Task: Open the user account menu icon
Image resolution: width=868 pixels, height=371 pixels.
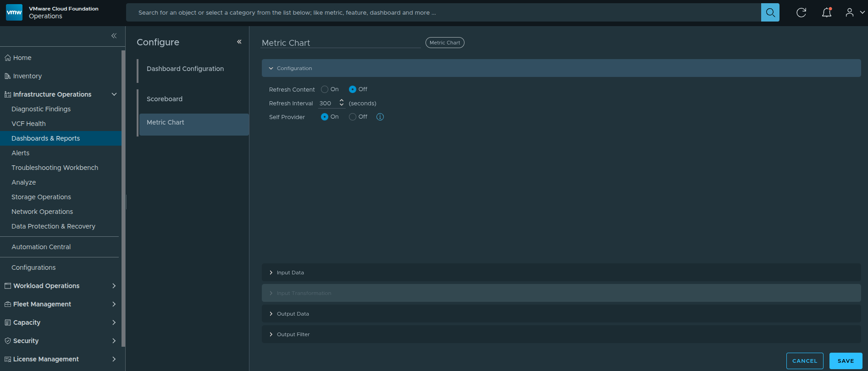Action: click(x=850, y=12)
